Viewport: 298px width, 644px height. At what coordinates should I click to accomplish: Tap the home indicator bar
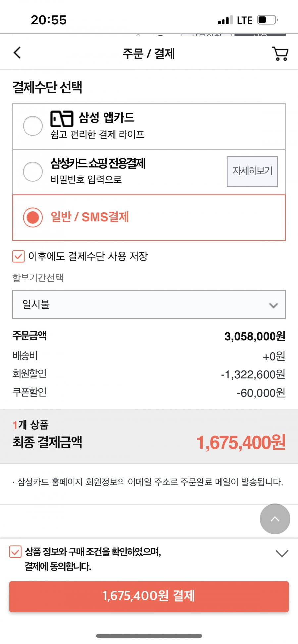point(149,636)
